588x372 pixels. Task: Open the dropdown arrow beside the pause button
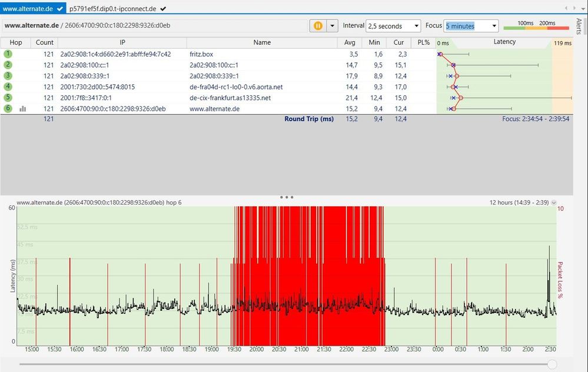click(x=333, y=26)
